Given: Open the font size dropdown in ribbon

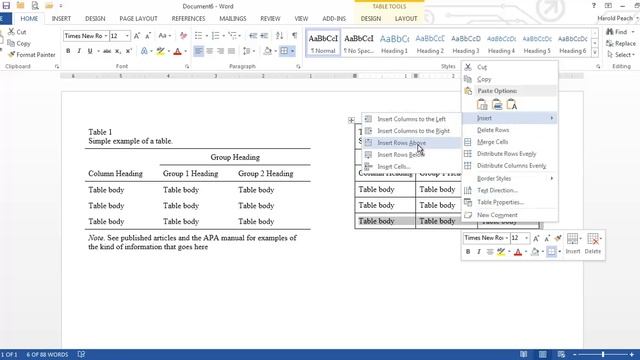Looking at the screenshot, I should [127, 36].
